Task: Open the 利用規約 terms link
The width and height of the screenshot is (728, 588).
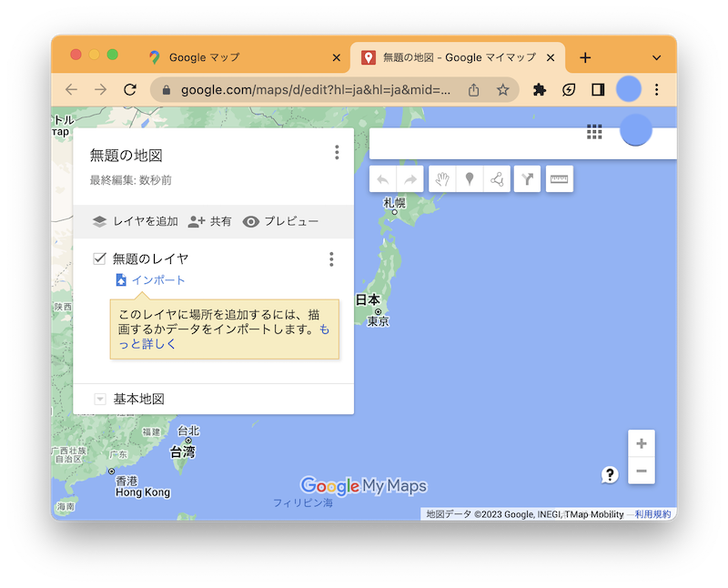Action: (x=652, y=514)
